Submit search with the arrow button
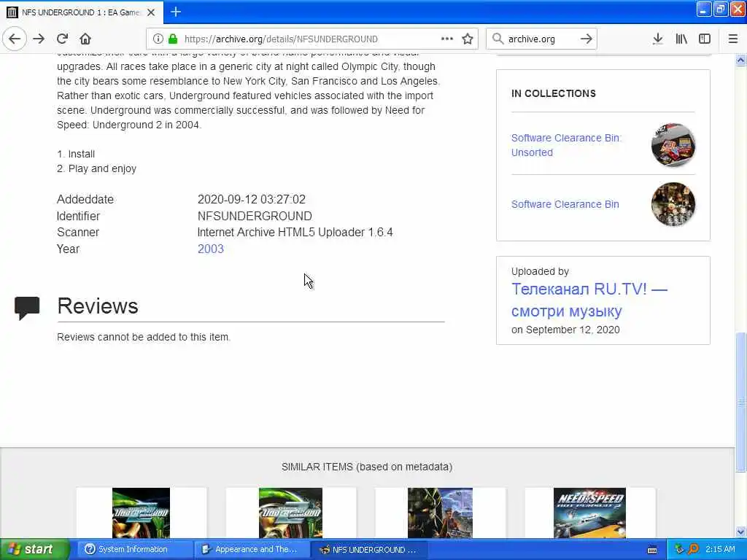Screen dimensions: 747x560 [587, 39]
